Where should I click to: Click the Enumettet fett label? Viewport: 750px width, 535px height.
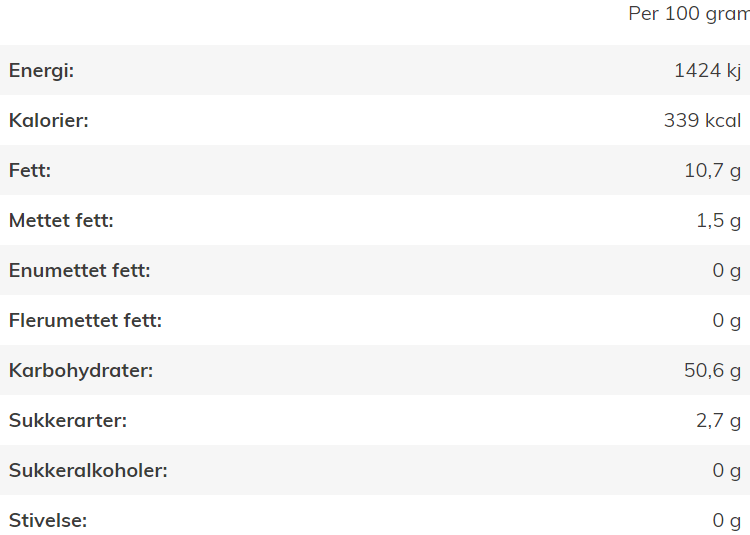point(80,270)
